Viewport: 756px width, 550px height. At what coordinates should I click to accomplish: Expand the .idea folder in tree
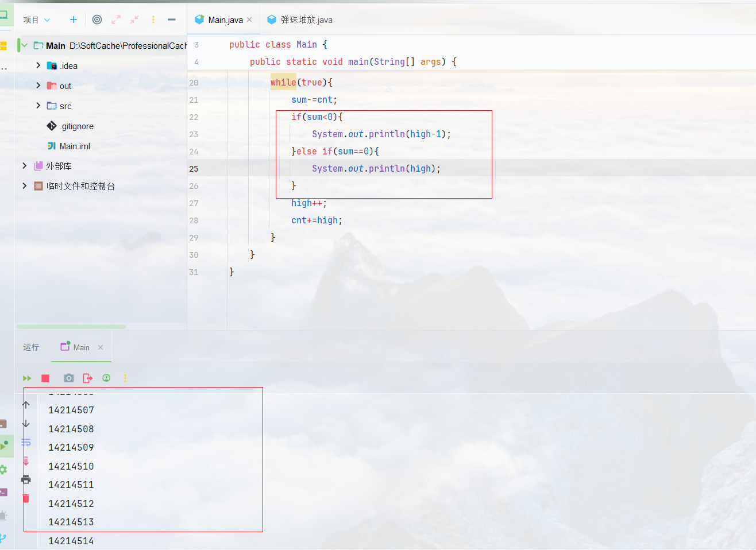(38, 65)
